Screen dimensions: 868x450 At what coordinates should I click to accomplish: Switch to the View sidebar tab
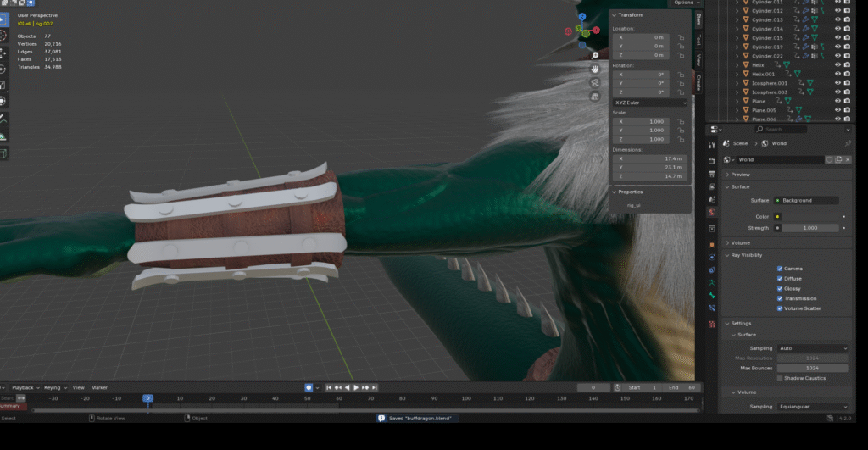click(x=698, y=60)
